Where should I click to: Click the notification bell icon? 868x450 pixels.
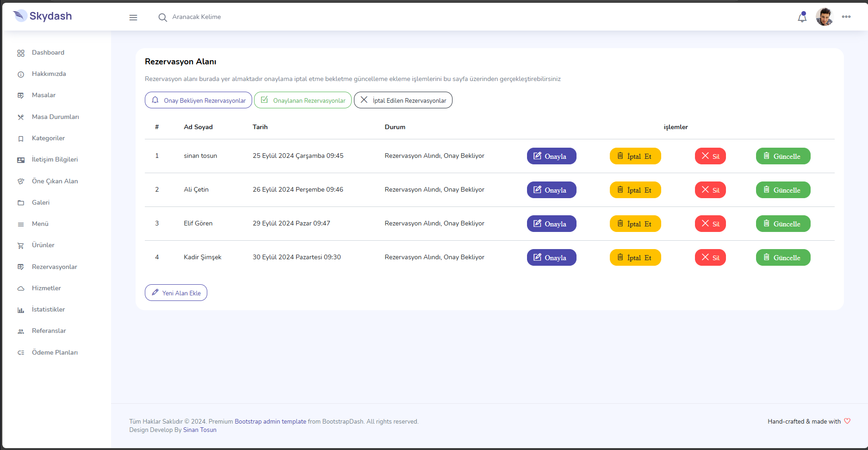click(x=802, y=17)
